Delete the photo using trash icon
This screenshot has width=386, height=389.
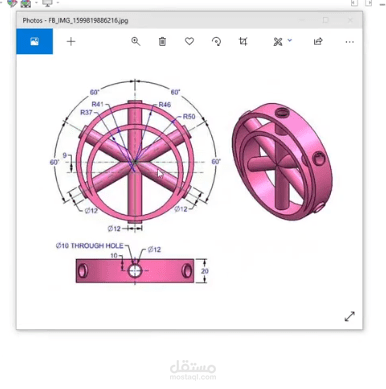[x=162, y=41]
